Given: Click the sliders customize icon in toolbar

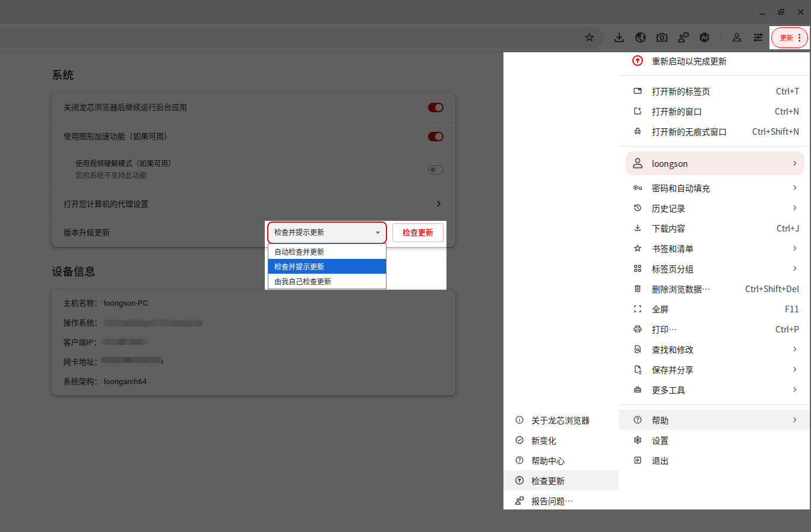Looking at the screenshot, I should coord(758,37).
